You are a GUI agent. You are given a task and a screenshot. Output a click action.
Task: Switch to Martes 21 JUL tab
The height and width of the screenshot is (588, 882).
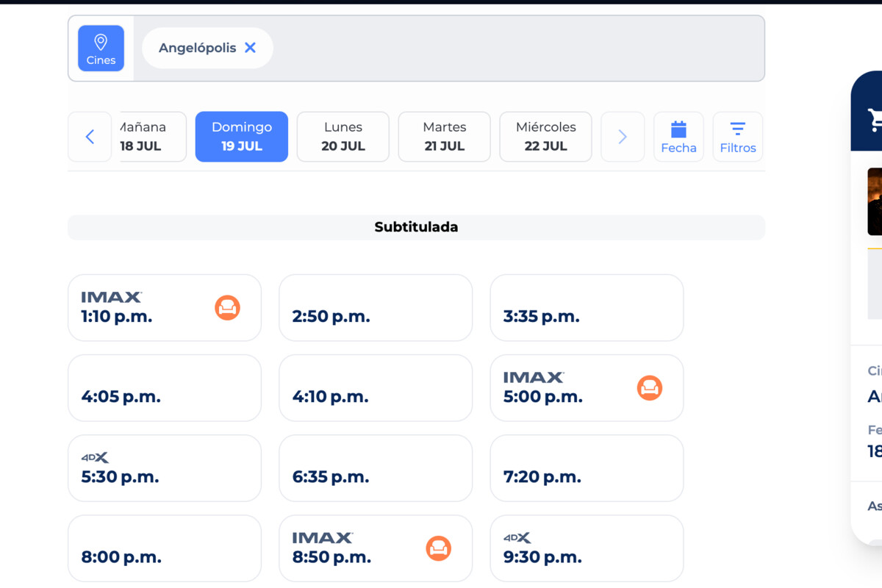tap(445, 137)
